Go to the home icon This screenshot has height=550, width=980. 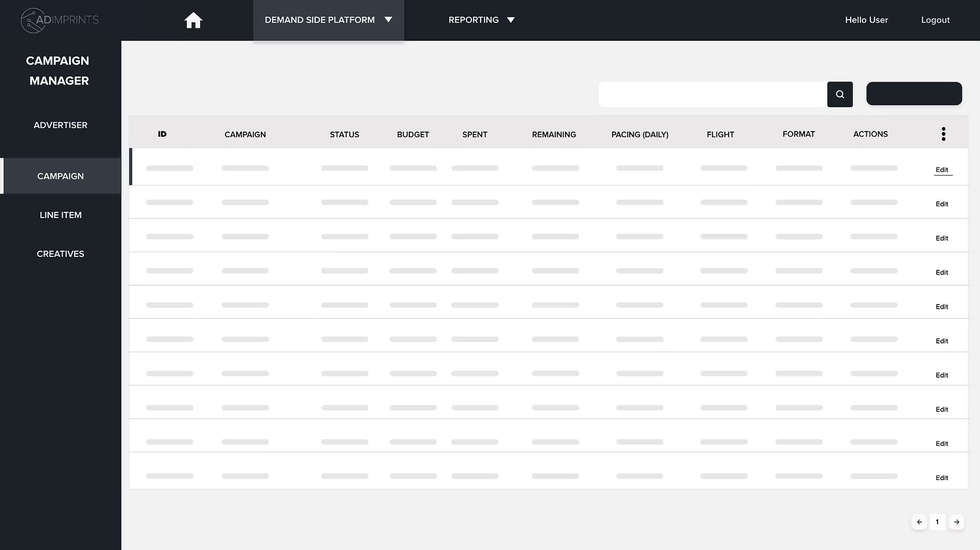(193, 20)
